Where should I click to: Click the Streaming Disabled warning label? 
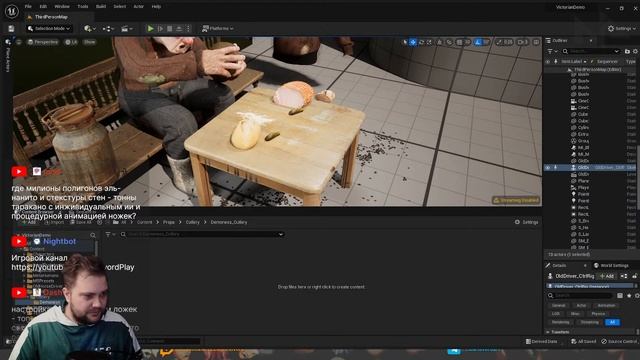coord(516,200)
